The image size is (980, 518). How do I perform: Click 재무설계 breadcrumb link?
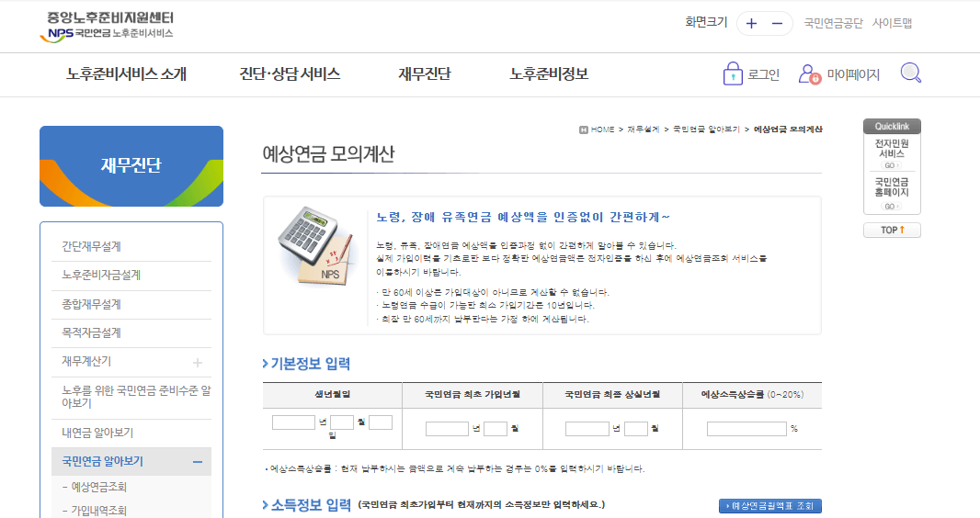[644, 129]
